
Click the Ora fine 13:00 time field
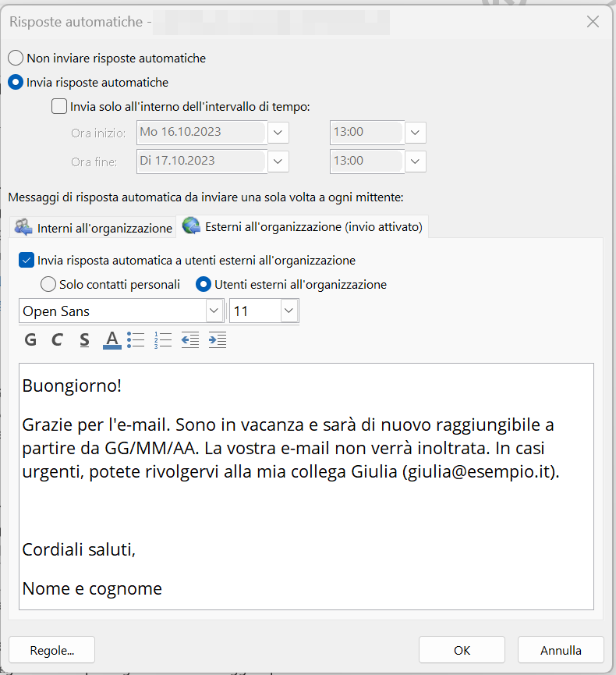[366, 162]
